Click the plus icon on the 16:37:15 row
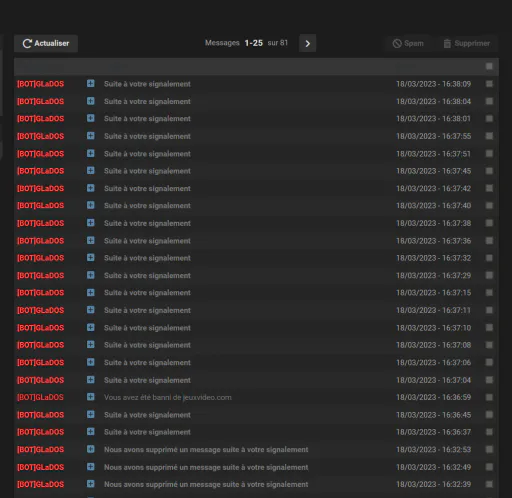This screenshot has height=498, width=512. pos(90,292)
